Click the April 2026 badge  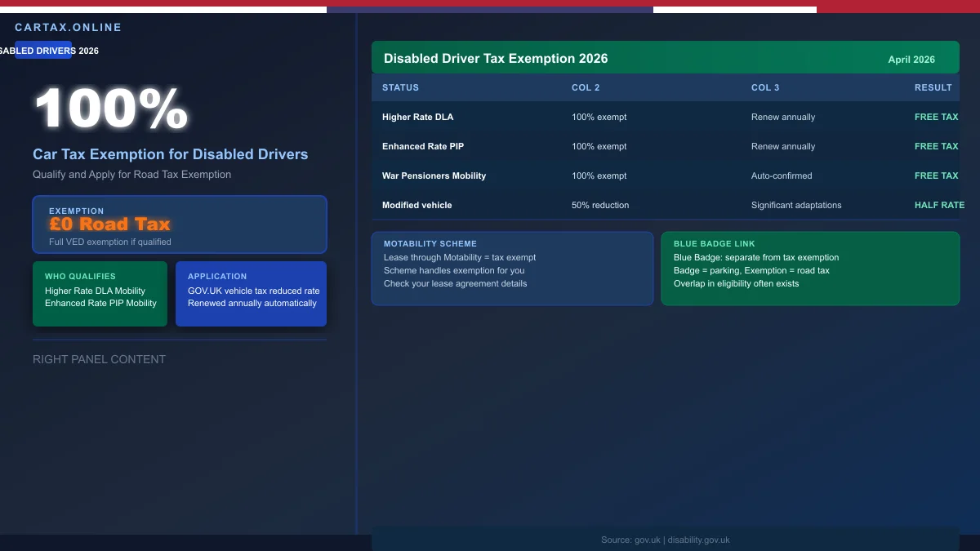[x=911, y=59]
